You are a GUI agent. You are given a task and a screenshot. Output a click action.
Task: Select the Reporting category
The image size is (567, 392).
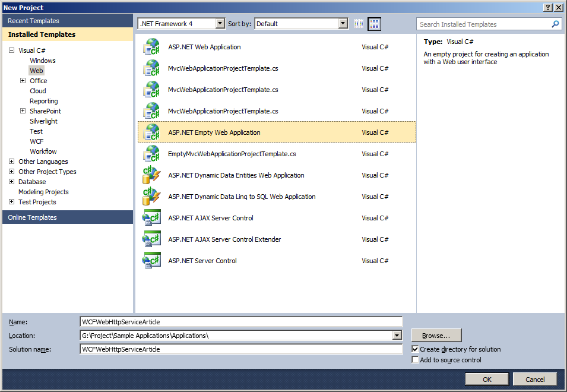[x=44, y=101]
